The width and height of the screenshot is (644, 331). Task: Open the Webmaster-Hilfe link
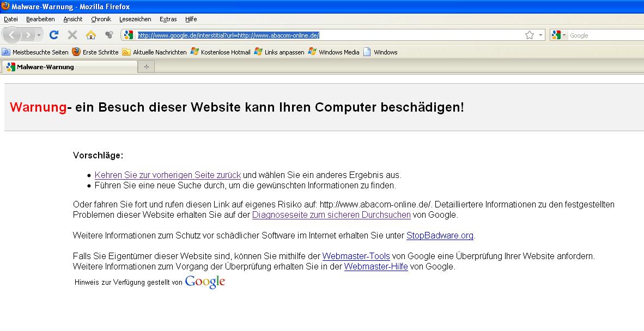[x=376, y=267]
